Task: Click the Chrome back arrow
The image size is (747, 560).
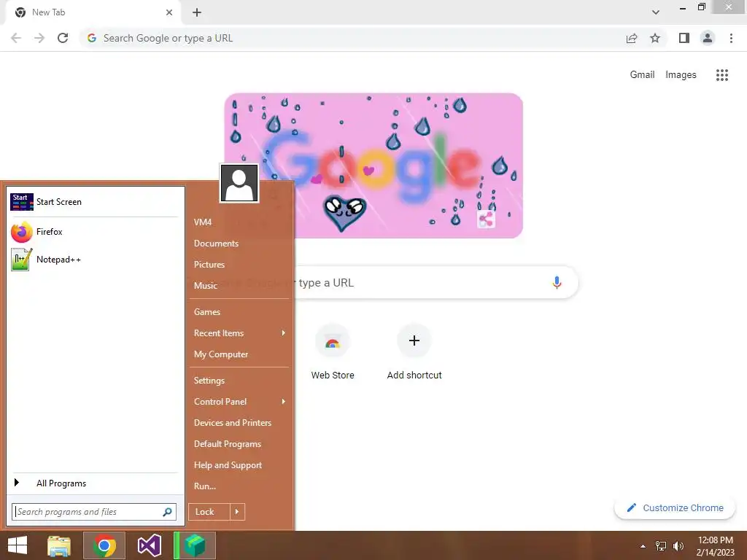Action: pos(16,38)
